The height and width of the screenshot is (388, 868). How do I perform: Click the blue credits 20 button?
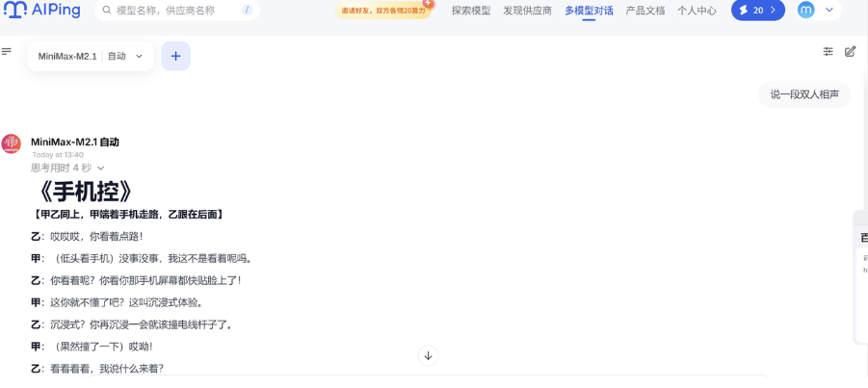tap(757, 11)
